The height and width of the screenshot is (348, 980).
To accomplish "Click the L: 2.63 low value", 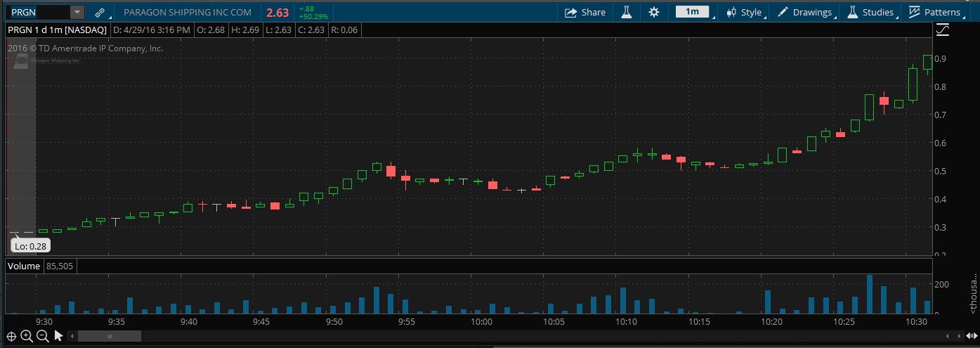I will point(278,30).
